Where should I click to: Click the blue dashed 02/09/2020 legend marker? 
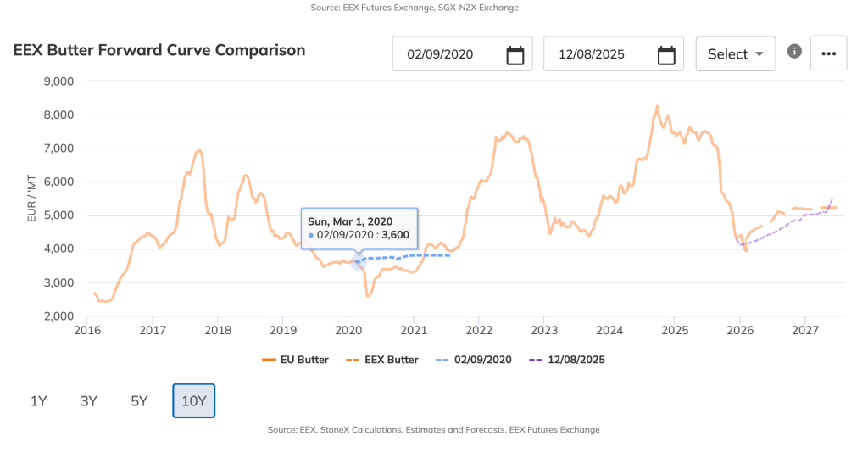pos(442,360)
